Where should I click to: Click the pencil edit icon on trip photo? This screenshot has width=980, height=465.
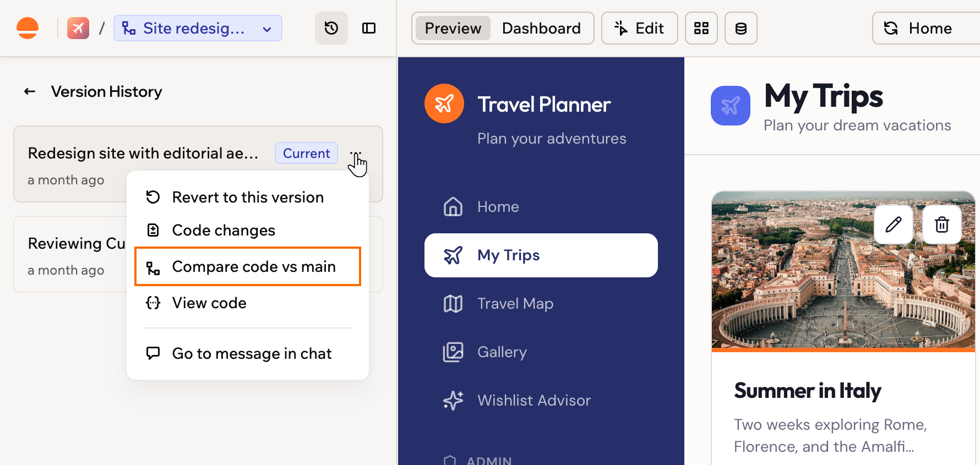(894, 225)
